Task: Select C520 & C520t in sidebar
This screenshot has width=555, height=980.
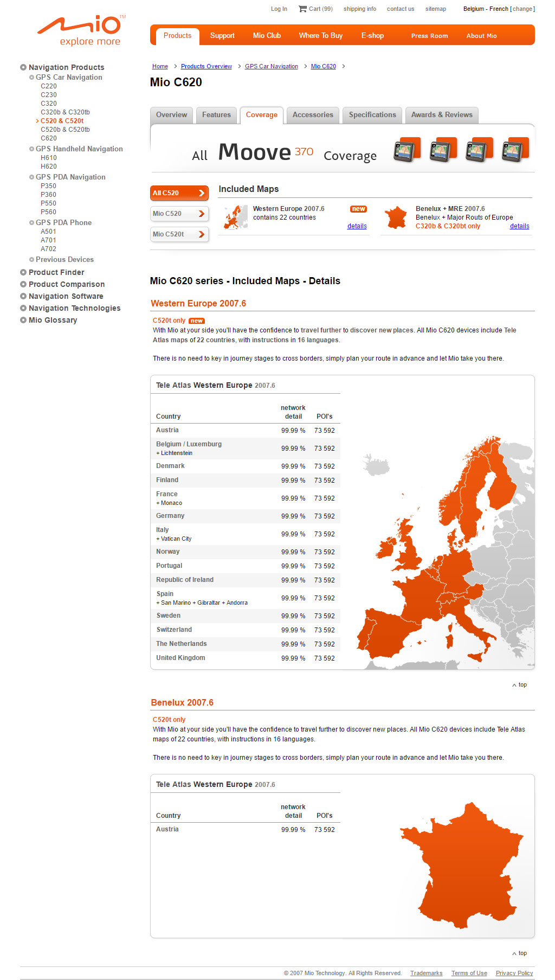Action: [x=62, y=121]
